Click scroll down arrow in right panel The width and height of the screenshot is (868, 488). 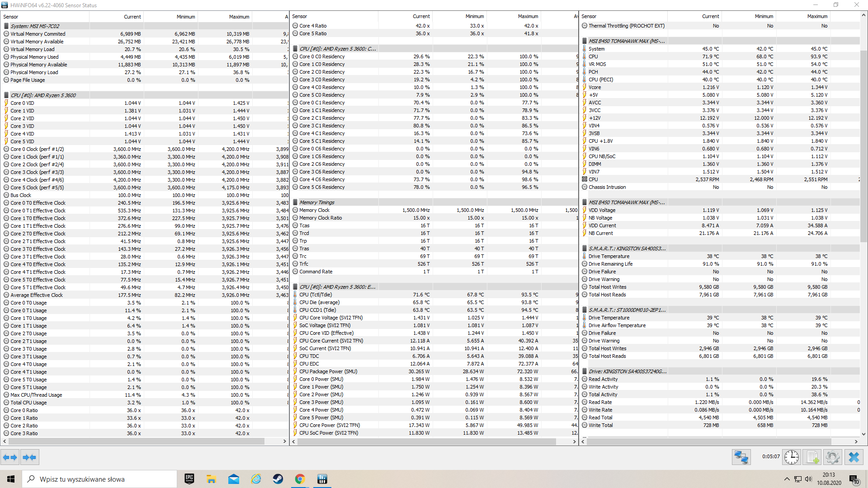tap(863, 434)
